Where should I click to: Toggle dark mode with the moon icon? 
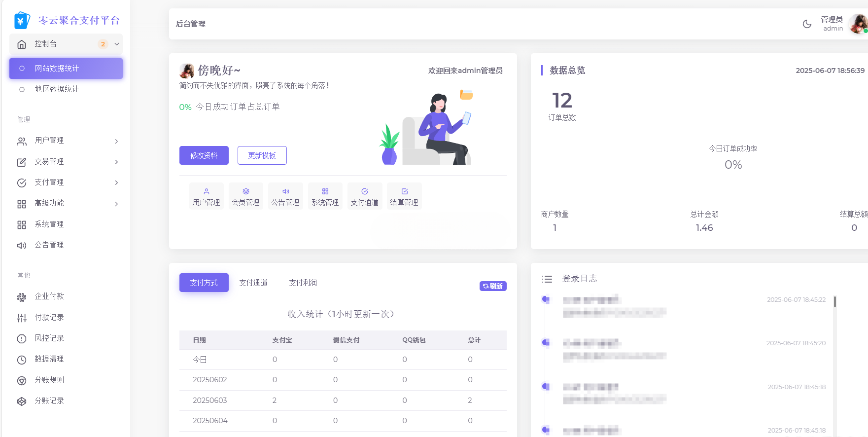807,24
